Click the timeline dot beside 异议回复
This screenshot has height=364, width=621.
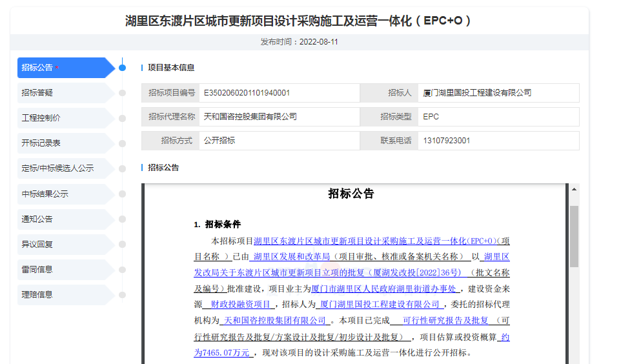(x=123, y=245)
